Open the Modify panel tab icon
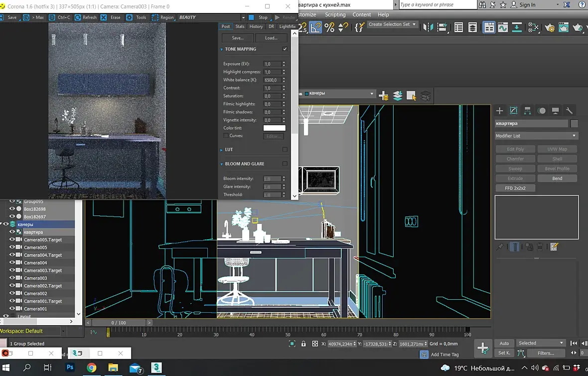Viewport: 588px width, 376px height. click(513, 110)
